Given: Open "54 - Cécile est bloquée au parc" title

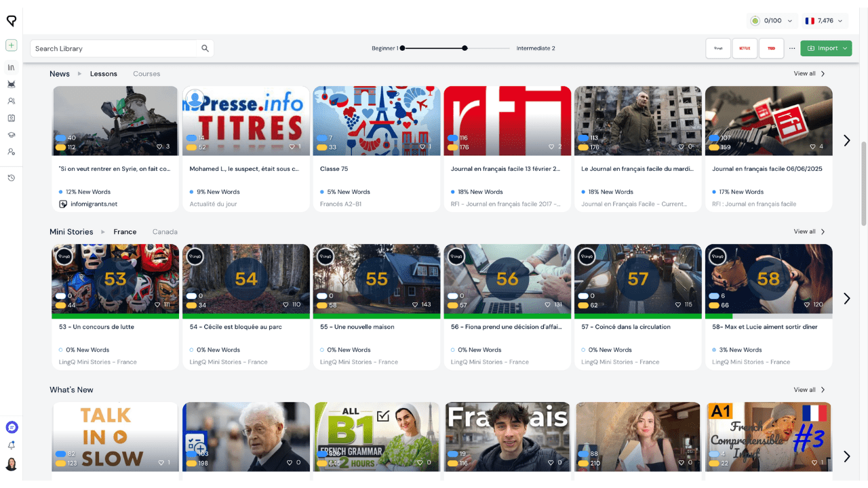Looking at the screenshot, I should pyautogui.click(x=236, y=327).
